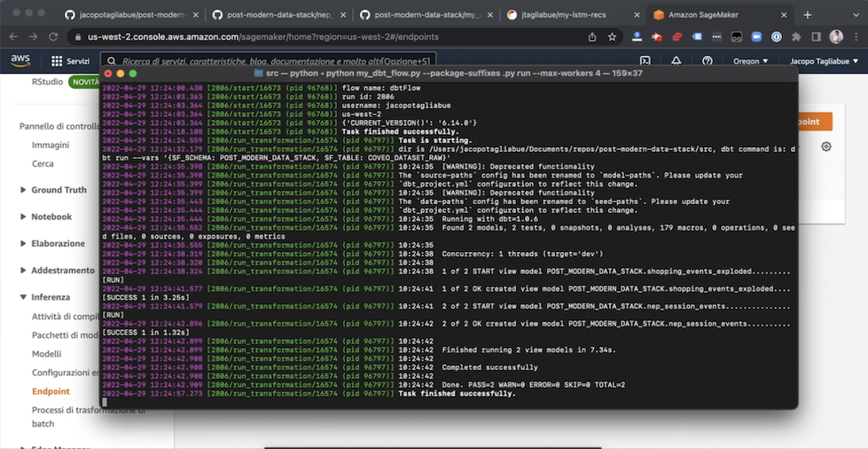Screen dimensions: 868x449
Task: Open AWS notifications bell
Action: [676, 61]
